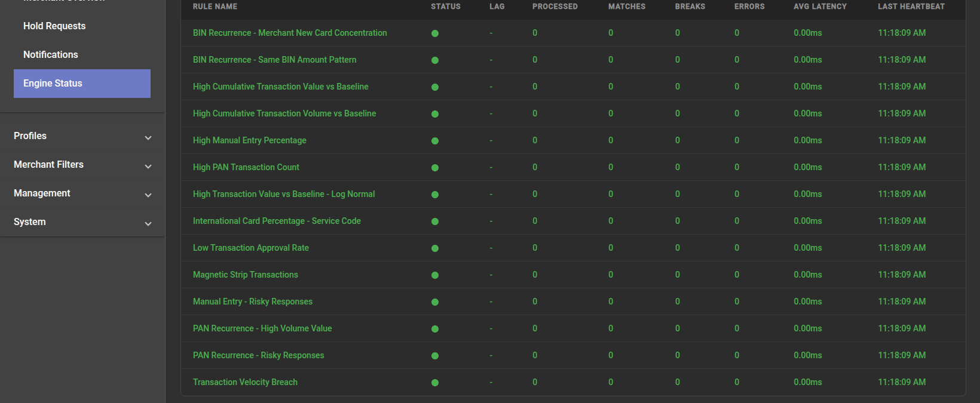This screenshot has height=403, width=980.
Task: Click errors count for High Manual Entry Percentage
Action: 737,140
